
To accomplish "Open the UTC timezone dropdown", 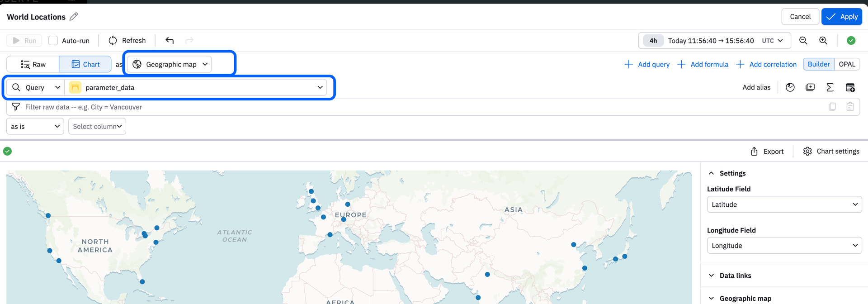I will tap(772, 40).
